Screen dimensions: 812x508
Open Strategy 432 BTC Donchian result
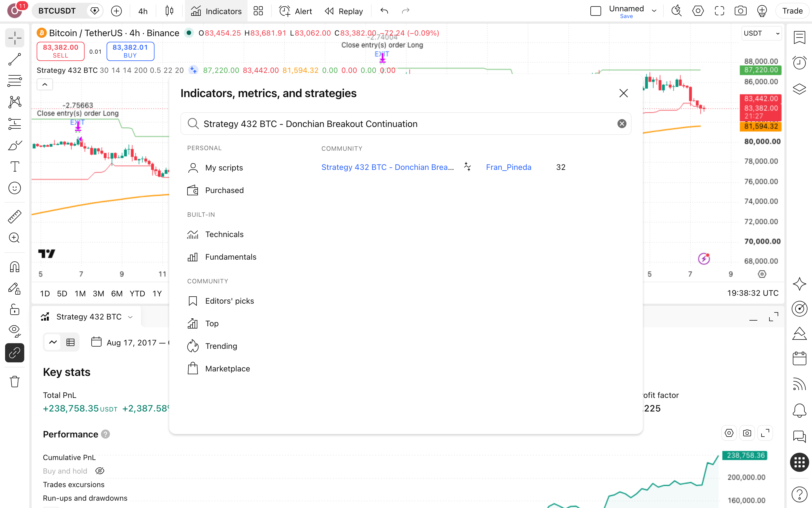point(388,167)
